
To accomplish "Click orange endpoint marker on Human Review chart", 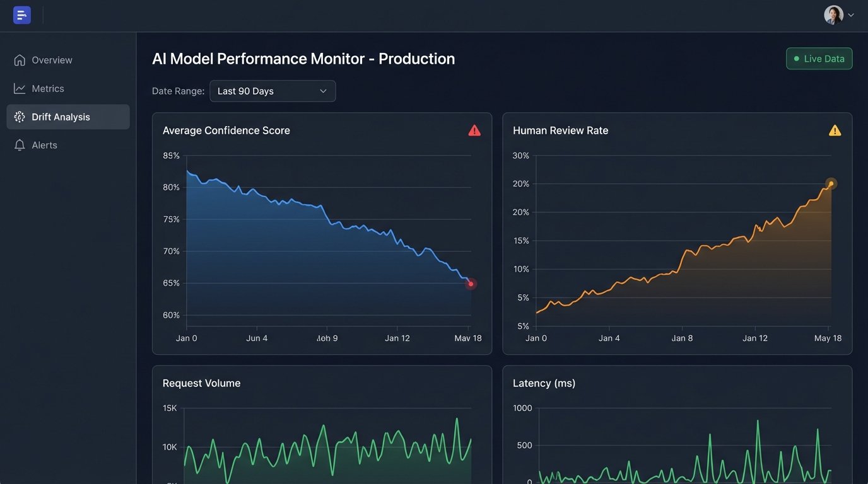I will click(x=831, y=184).
